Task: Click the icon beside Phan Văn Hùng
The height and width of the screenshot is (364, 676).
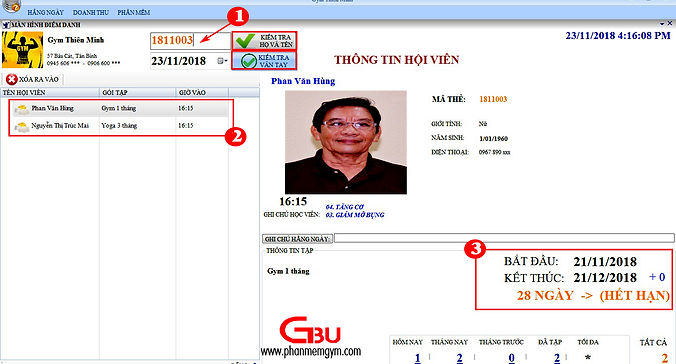Action: (22, 109)
